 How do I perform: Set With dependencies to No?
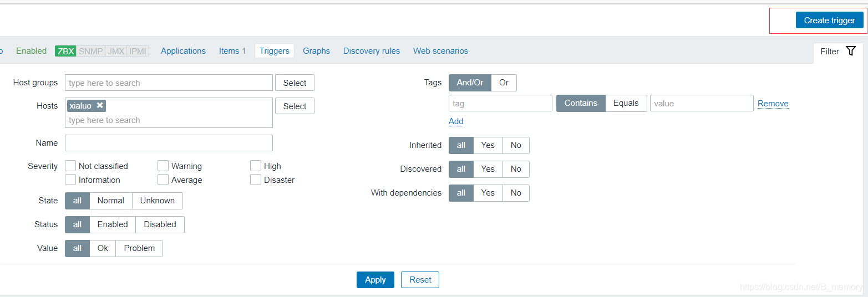click(516, 193)
